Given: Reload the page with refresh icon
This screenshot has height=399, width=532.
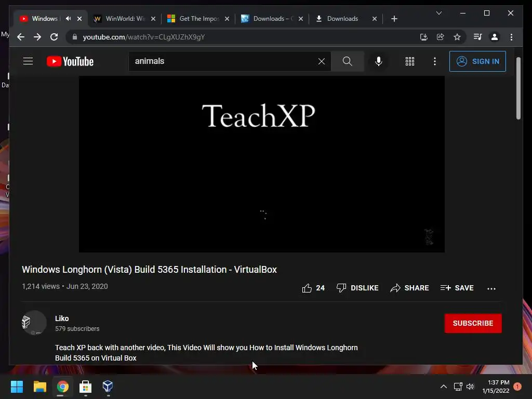Looking at the screenshot, I should (x=54, y=37).
